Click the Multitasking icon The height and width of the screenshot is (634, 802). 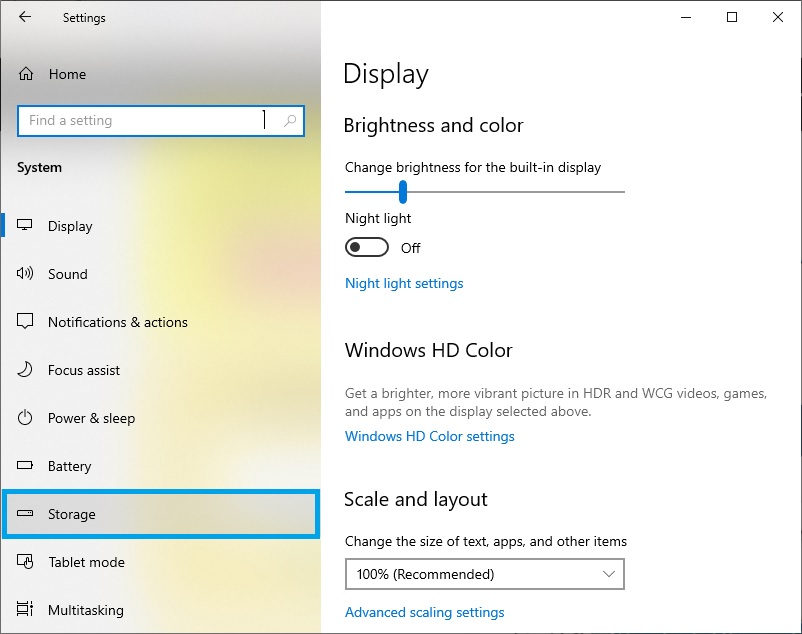point(25,609)
